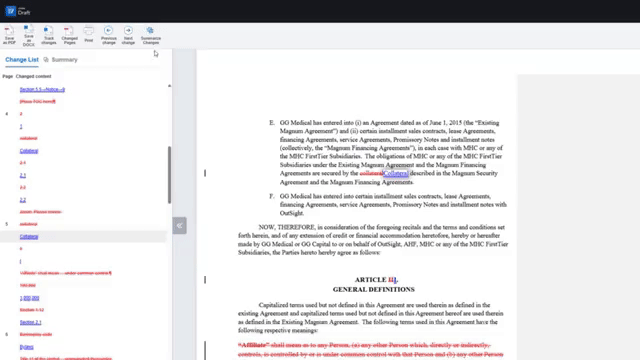
Task: Click struck-through 'collateral' in recital E
Action: [371, 173]
